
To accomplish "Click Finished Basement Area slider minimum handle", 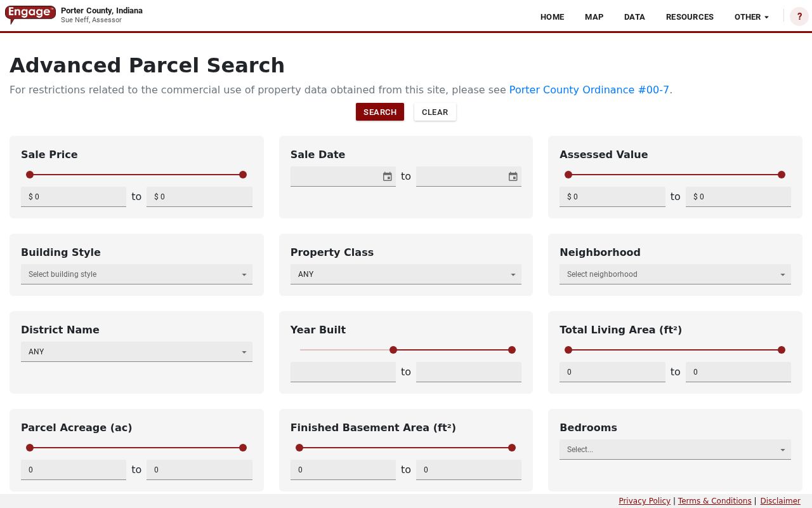I will point(299,448).
